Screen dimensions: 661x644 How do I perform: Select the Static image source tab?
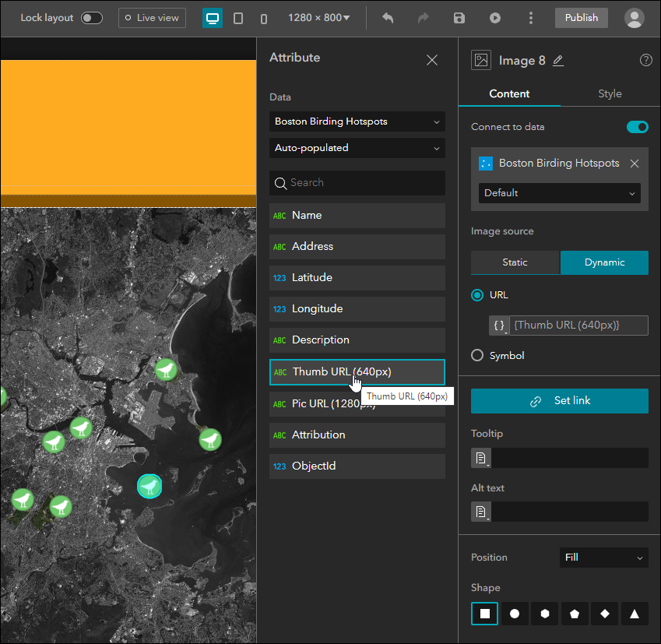pos(515,262)
